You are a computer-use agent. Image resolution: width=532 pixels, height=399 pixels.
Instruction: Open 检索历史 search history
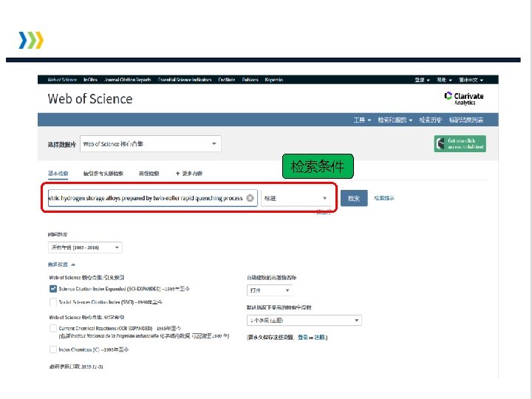click(x=430, y=120)
